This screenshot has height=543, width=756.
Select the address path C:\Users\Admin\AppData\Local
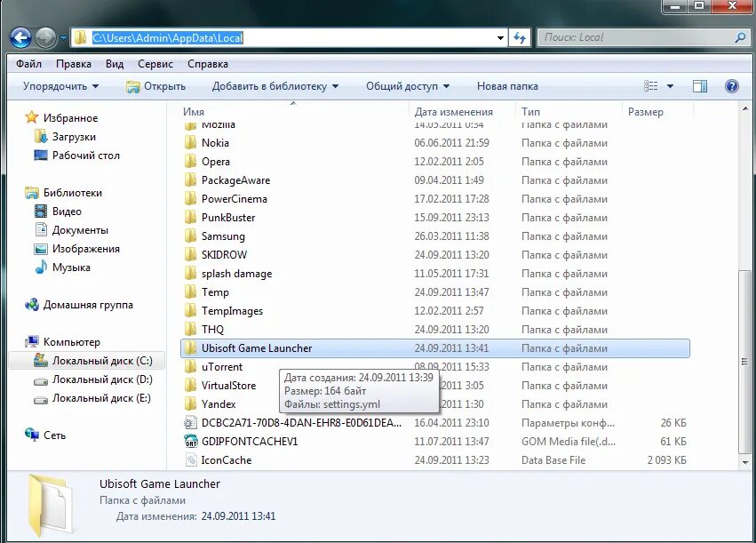click(167, 37)
